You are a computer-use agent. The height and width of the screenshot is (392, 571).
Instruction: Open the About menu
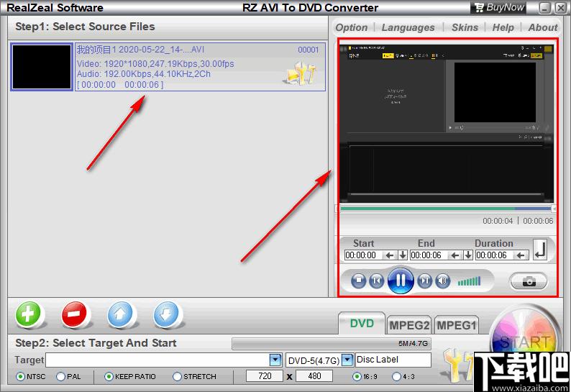click(543, 27)
